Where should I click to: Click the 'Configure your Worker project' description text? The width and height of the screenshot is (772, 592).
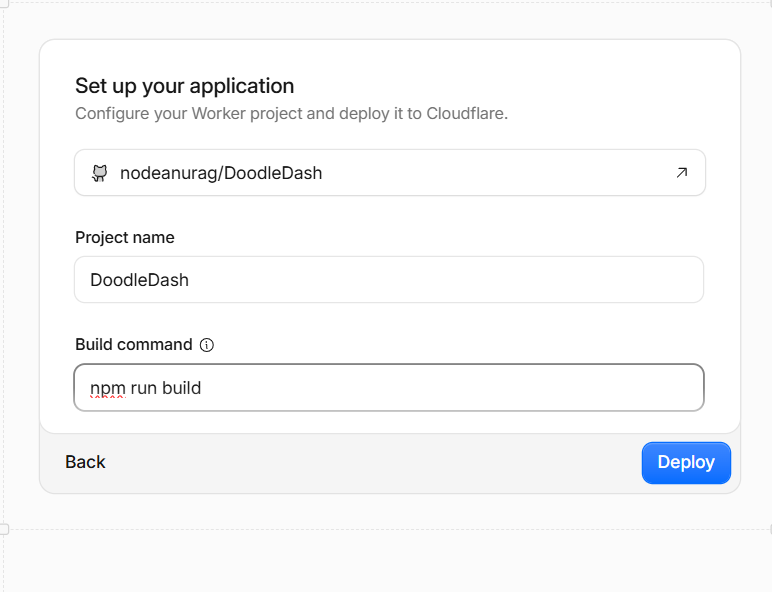pyautogui.click(x=291, y=113)
